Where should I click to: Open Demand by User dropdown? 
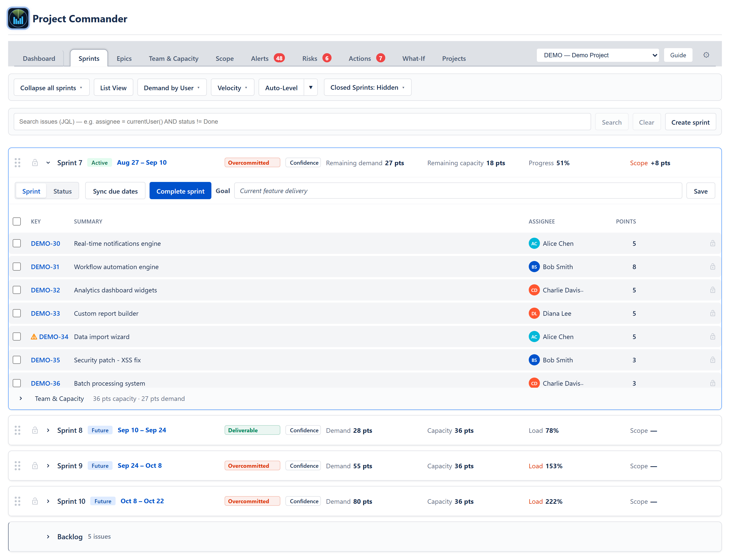(172, 88)
